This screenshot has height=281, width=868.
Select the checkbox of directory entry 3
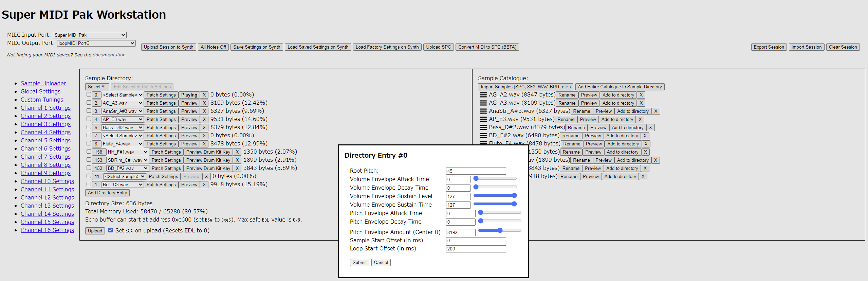(x=89, y=111)
